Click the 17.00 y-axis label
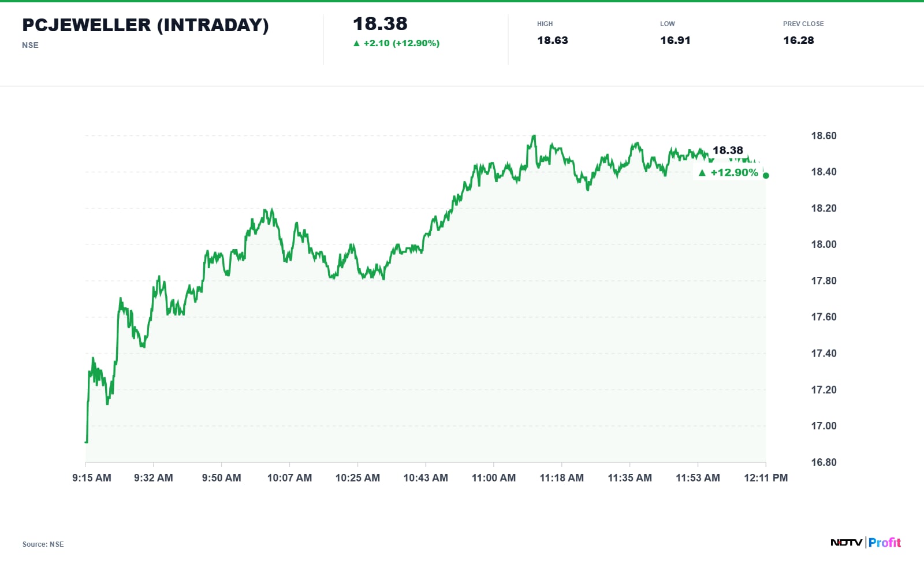Screen dimensions: 924x571 pyautogui.click(x=824, y=426)
